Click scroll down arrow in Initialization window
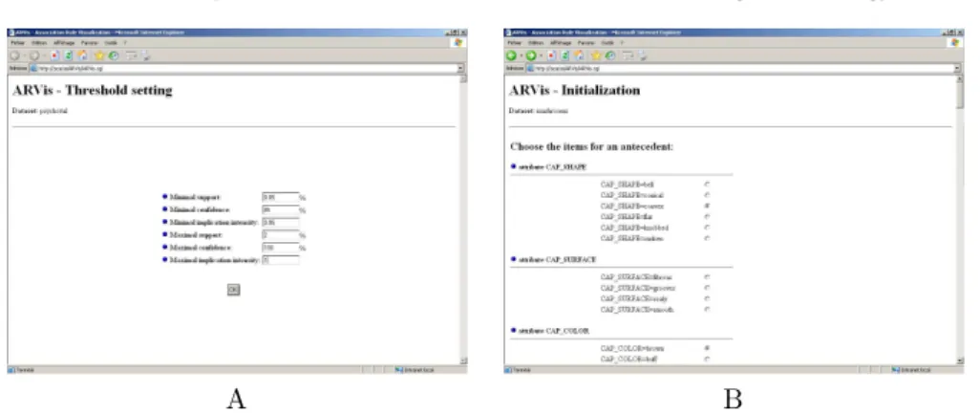 click(x=960, y=360)
